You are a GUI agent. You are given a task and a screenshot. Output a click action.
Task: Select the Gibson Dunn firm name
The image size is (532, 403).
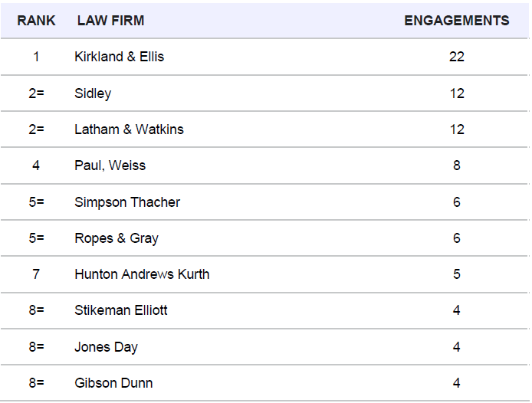tap(113, 383)
